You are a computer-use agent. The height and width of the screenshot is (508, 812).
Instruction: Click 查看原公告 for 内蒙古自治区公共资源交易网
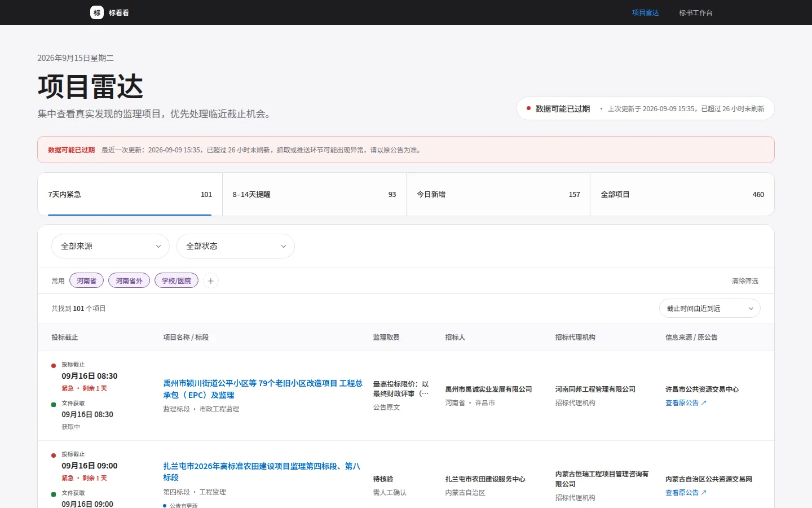[x=686, y=493]
